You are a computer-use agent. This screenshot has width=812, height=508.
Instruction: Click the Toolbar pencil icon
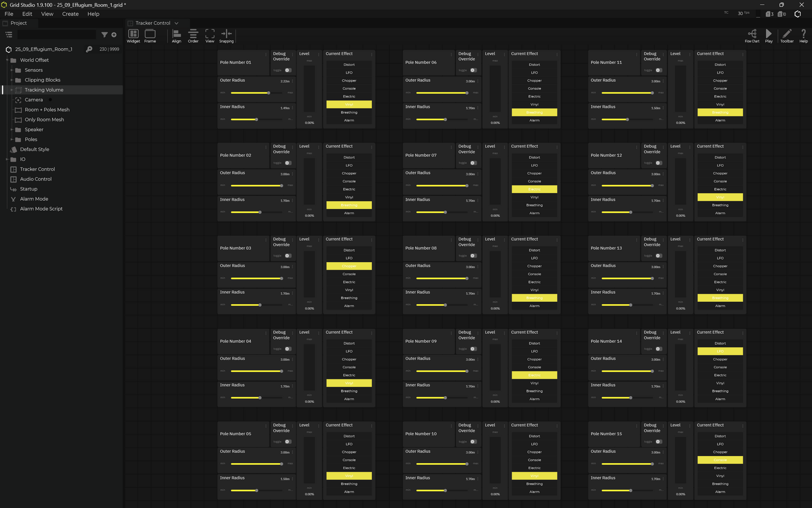click(787, 34)
